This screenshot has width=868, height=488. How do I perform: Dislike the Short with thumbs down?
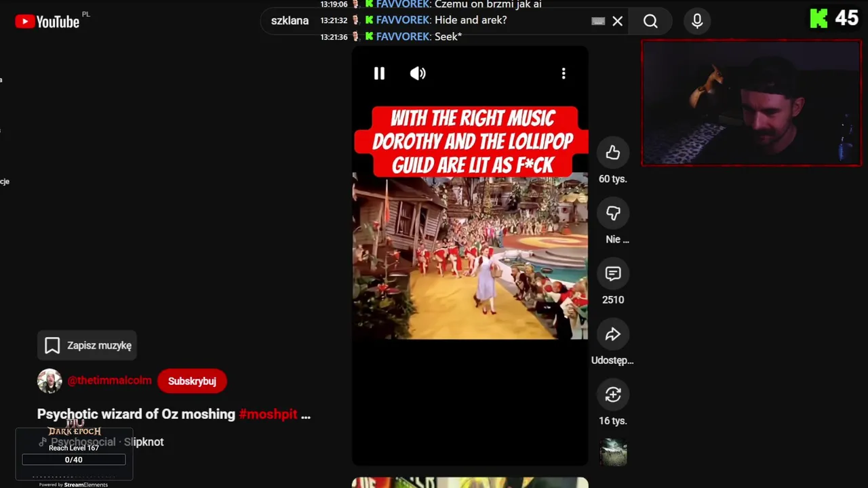(613, 213)
